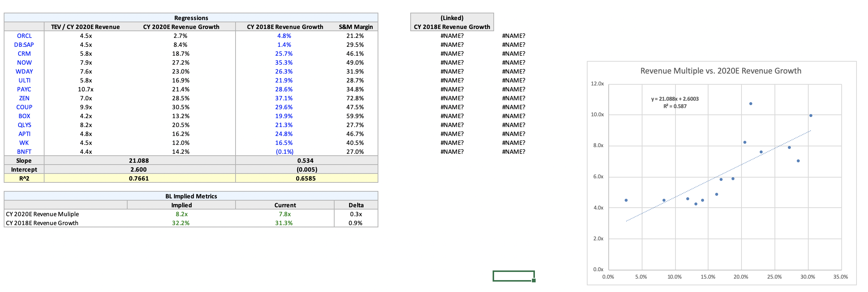This screenshot has width=868, height=292.
Task: Select the ULTI ticker cell
Action: pos(24,80)
